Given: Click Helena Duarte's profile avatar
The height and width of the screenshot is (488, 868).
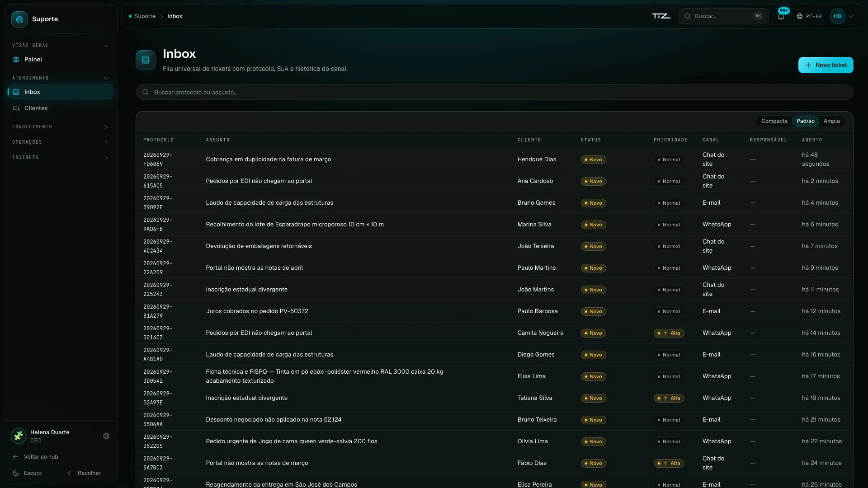Looking at the screenshot, I should click(x=19, y=436).
